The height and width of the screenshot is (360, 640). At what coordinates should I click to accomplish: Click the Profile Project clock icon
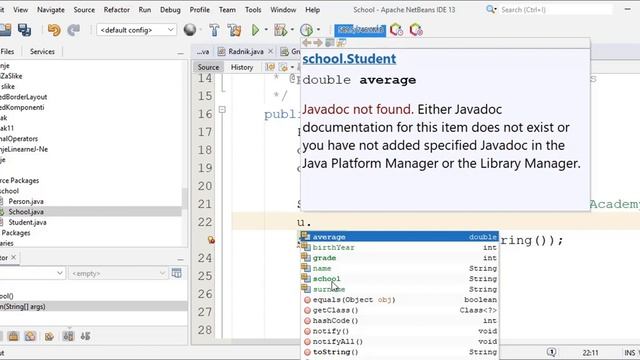click(x=306, y=30)
